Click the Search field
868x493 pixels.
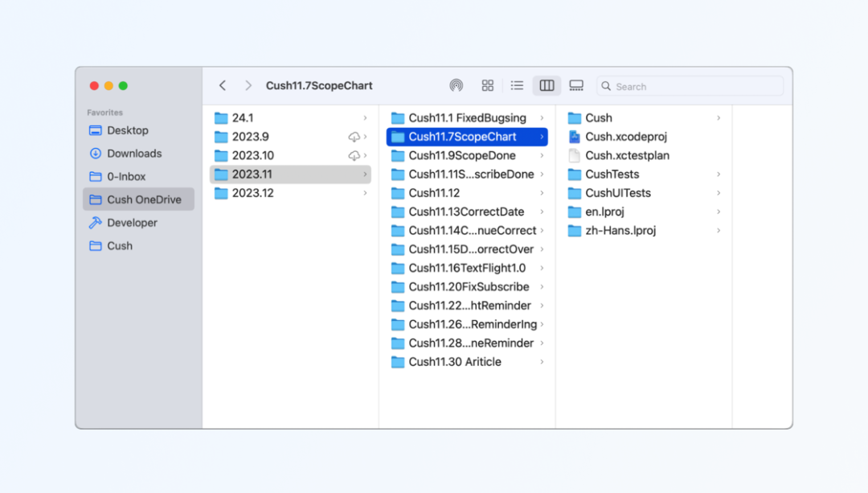690,86
